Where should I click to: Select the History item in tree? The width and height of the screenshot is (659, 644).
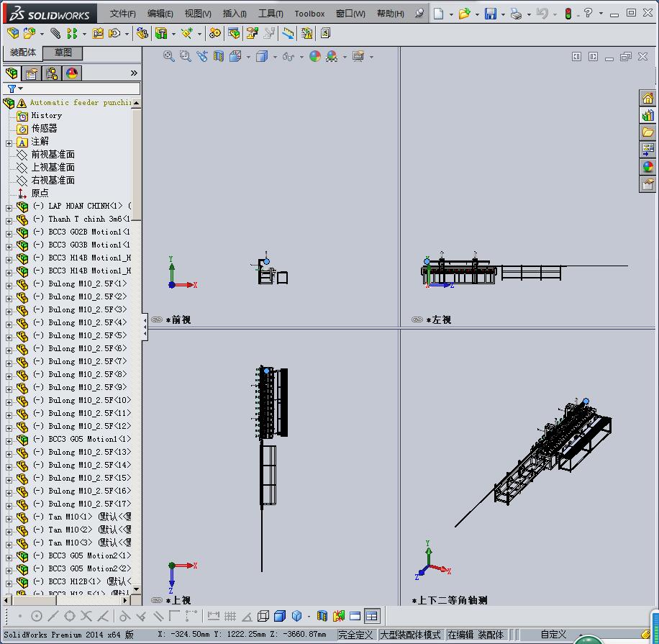pyautogui.click(x=46, y=115)
